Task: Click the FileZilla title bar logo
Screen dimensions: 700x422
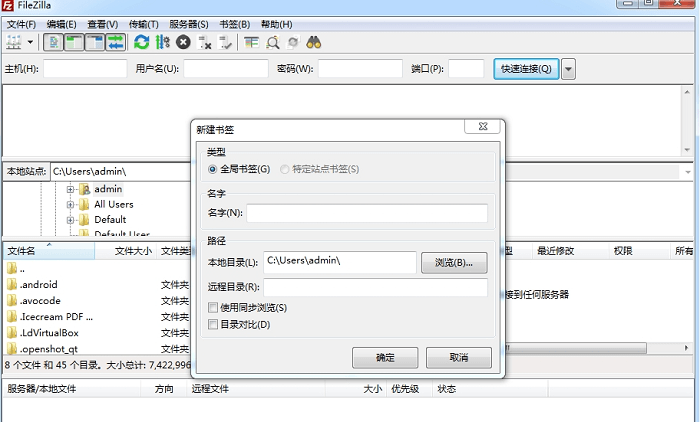Action: pos(8,5)
